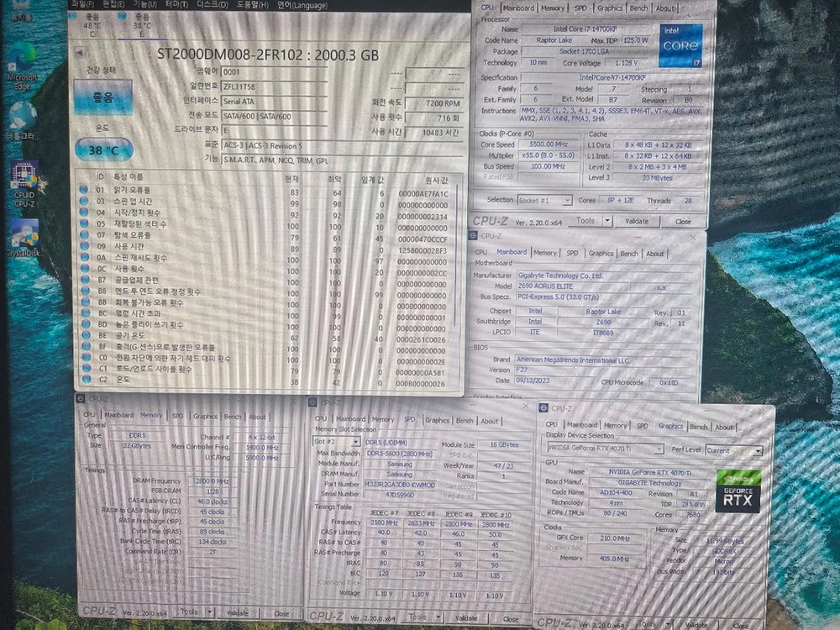
Task: Open the 기능 menu in CrystalDiskInfo
Action: pyautogui.click(x=144, y=4)
